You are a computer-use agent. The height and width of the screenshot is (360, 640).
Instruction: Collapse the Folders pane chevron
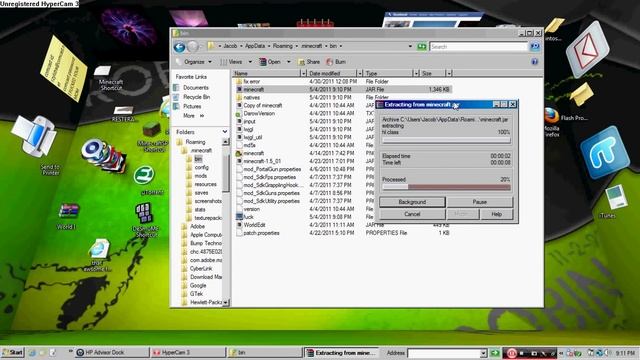(x=224, y=132)
